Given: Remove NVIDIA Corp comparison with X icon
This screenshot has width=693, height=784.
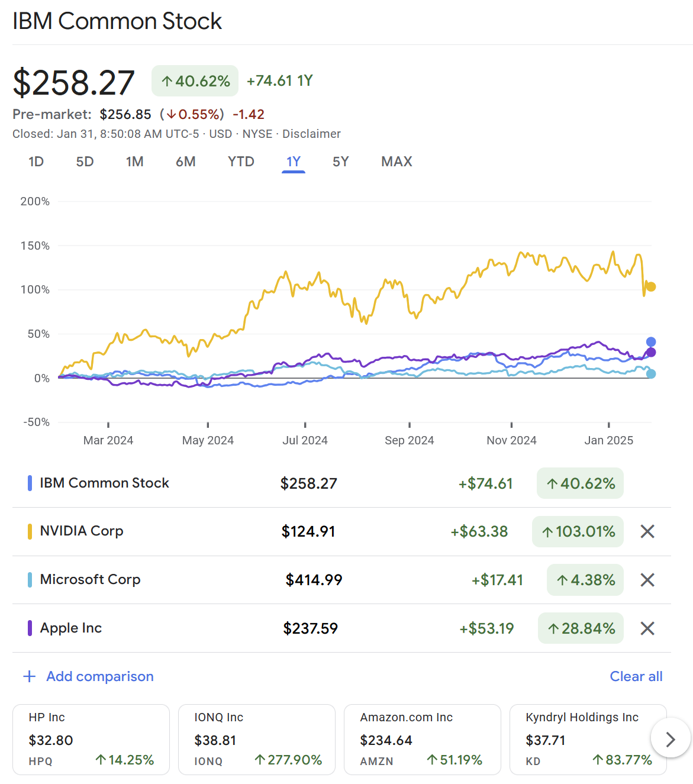Looking at the screenshot, I should tap(647, 531).
